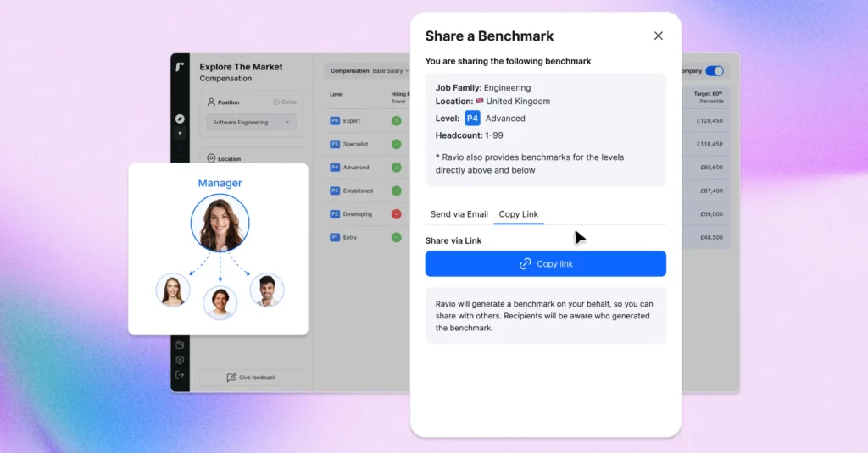Image resolution: width=868 pixels, height=453 pixels.
Task: Click the green hiring trend icon for Advanced
Action: coord(397,167)
